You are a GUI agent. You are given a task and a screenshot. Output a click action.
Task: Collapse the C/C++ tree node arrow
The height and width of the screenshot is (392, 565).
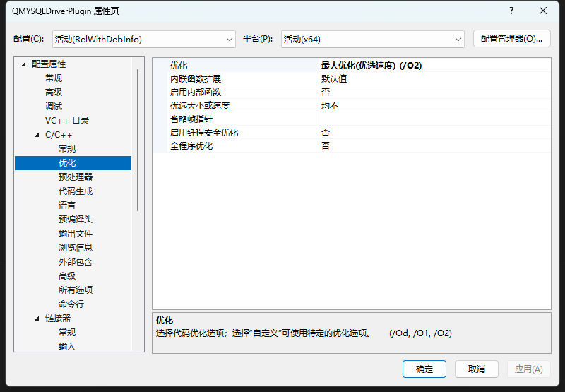click(37, 135)
